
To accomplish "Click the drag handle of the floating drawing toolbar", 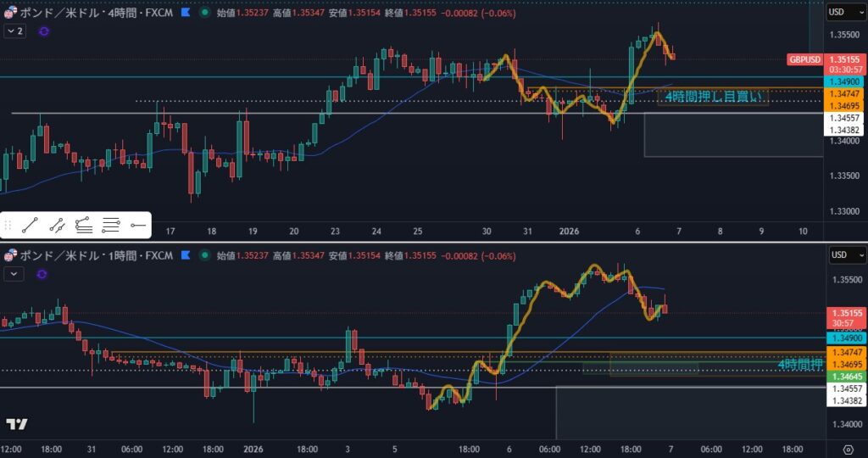I will point(8,225).
